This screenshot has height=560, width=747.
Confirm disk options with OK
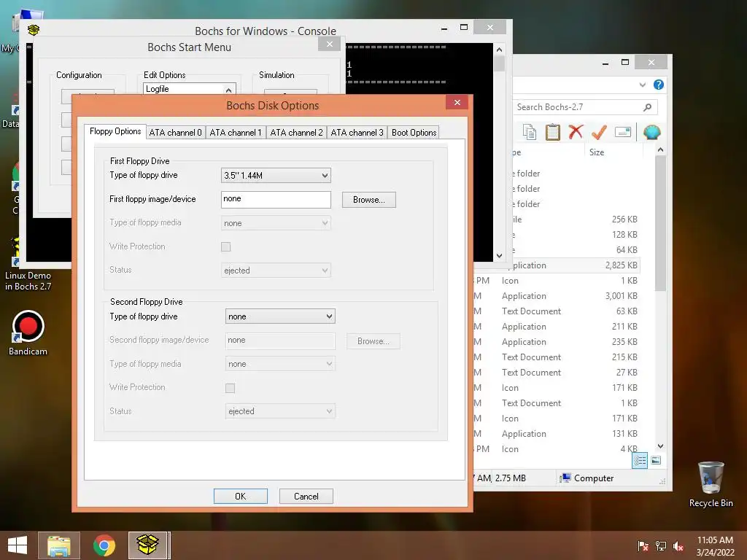[241, 496]
